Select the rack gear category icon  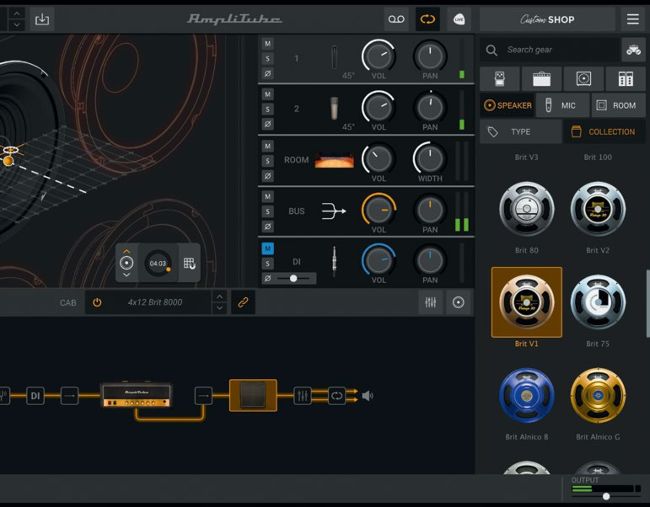click(x=625, y=79)
